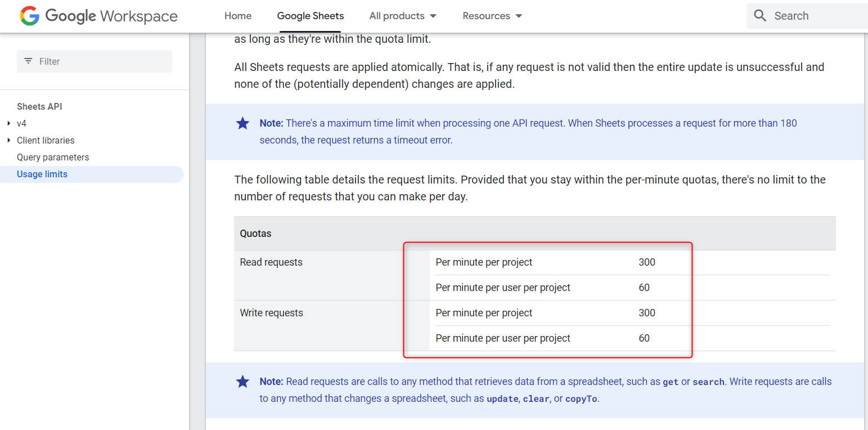Click Per minute per user per project under Write requests
Screen dimensions: 868x430
[503, 338]
